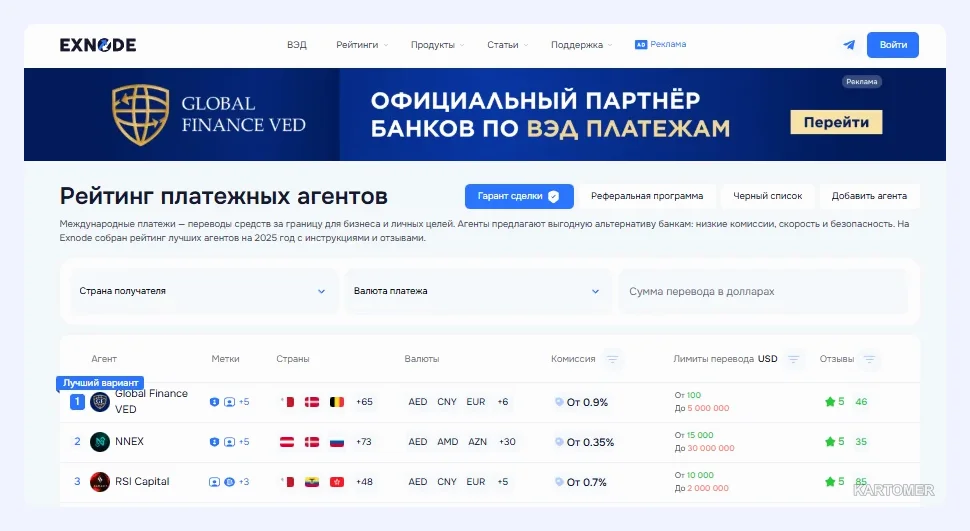Click the Global Finance VED shield logo in banner
Image resolution: width=970 pixels, height=531 pixels.
tap(140, 114)
